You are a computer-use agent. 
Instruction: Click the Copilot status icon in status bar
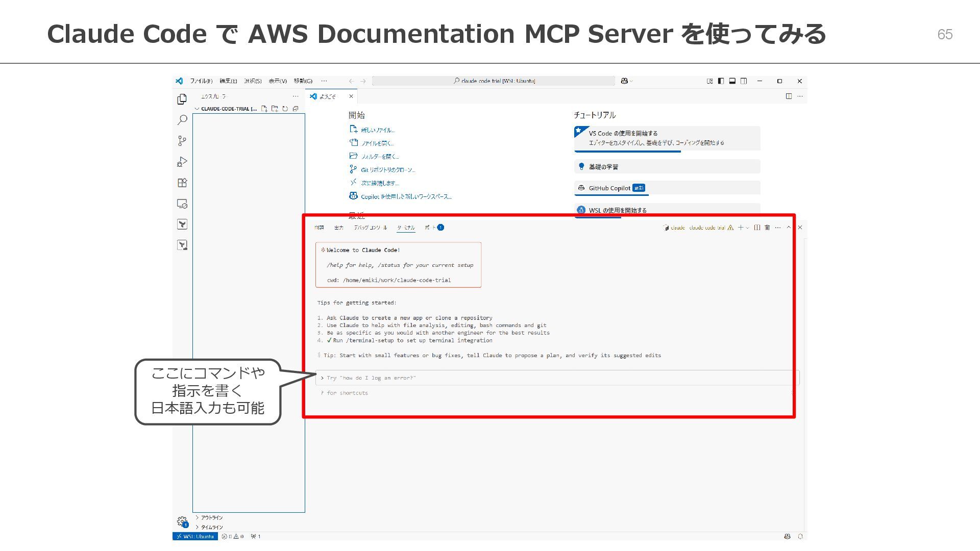coord(788,536)
